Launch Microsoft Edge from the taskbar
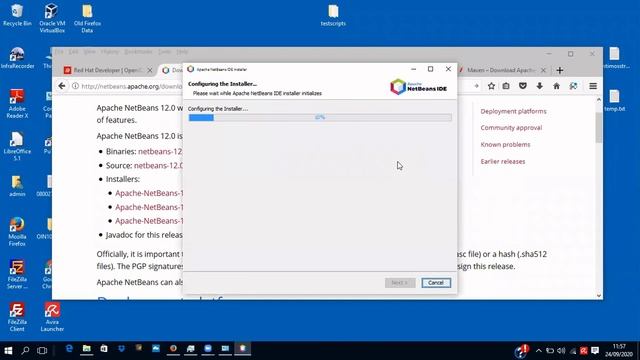 coord(69,349)
